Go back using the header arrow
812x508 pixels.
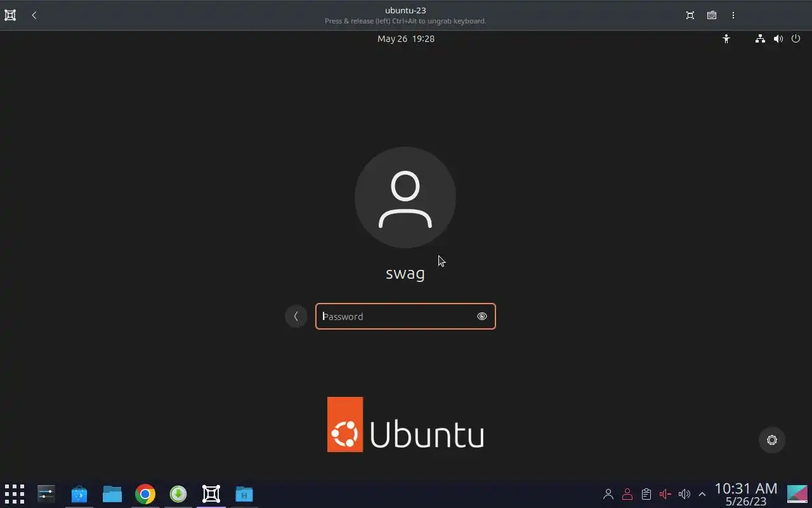click(34, 15)
